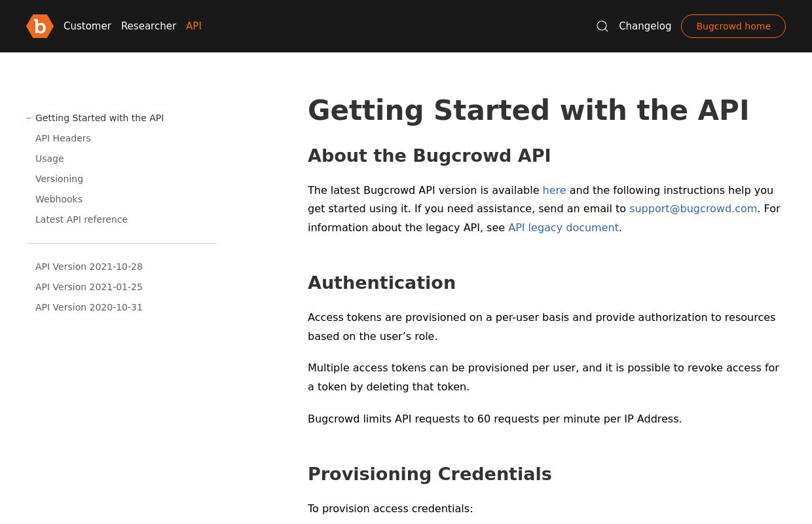Navigate to Webhooks sidebar link
The height and width of the screenshot is (524, 812).
59,199
